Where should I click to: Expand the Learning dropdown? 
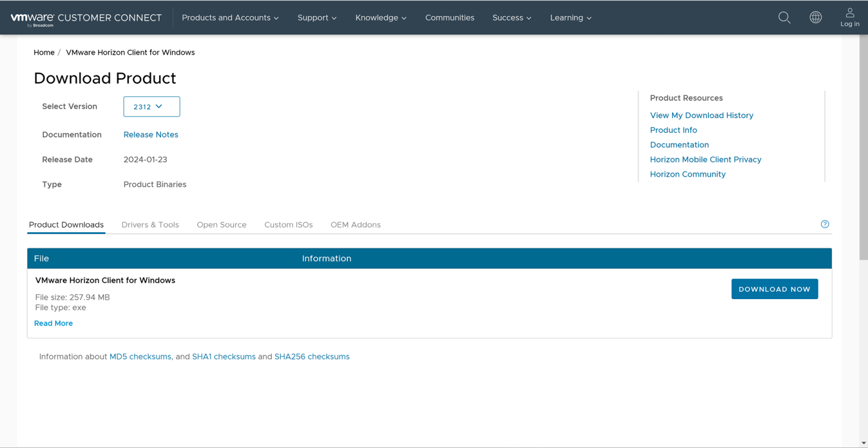[x=570, y=17]
